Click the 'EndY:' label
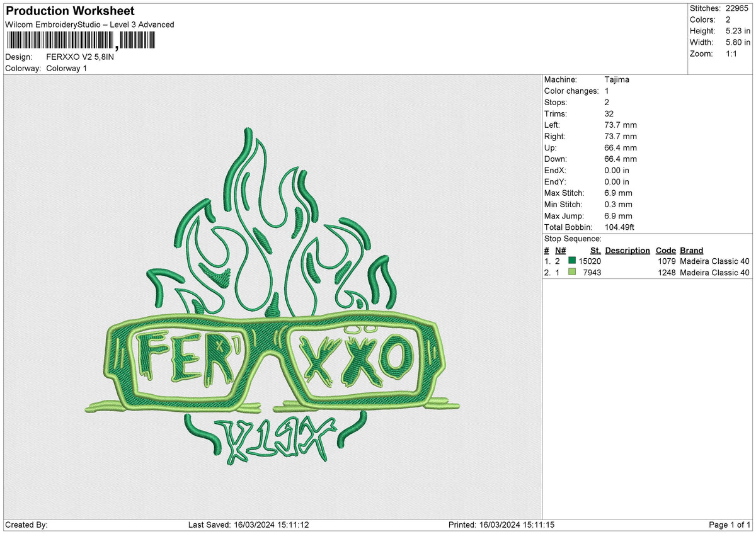The image size is (756, 534). point(555,181)
